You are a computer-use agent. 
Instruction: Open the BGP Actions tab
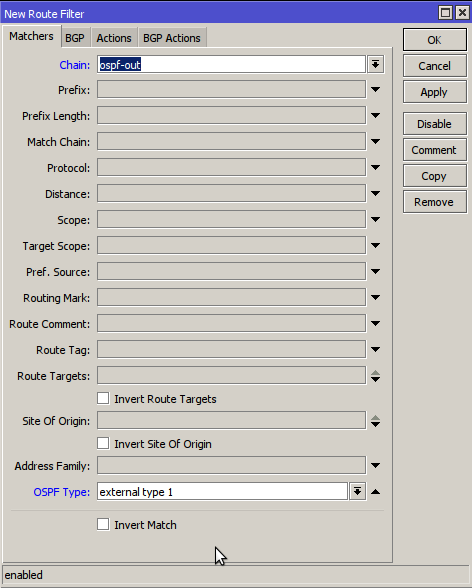point(172,38)
